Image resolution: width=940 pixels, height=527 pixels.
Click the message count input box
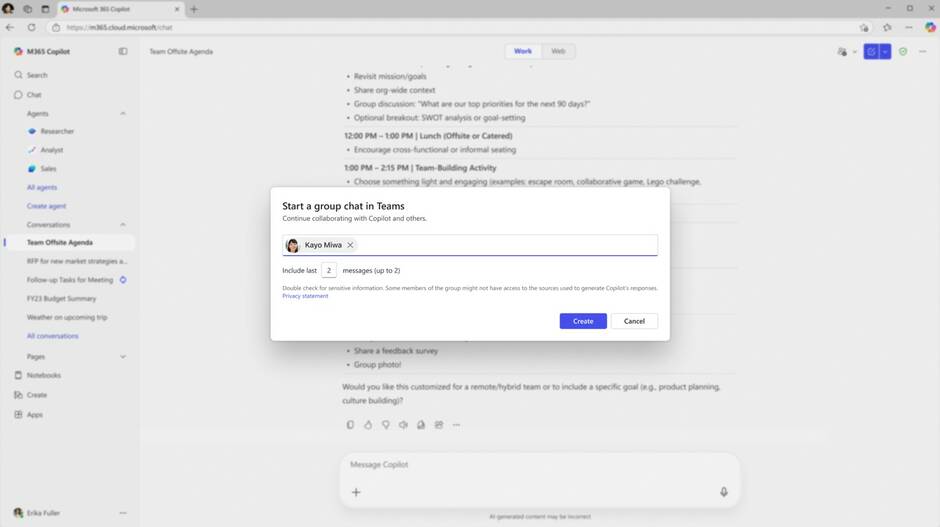click(329, 270)
